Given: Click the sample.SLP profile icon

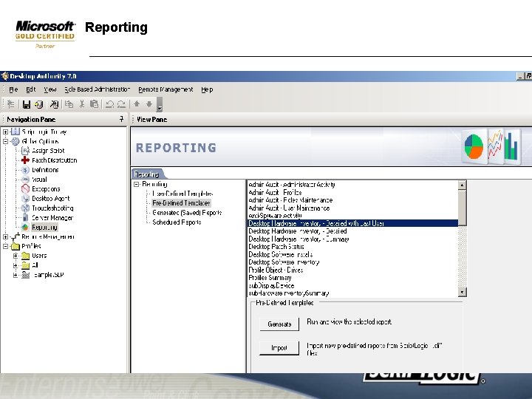Looking at the screenshot, I should (25, 275).
